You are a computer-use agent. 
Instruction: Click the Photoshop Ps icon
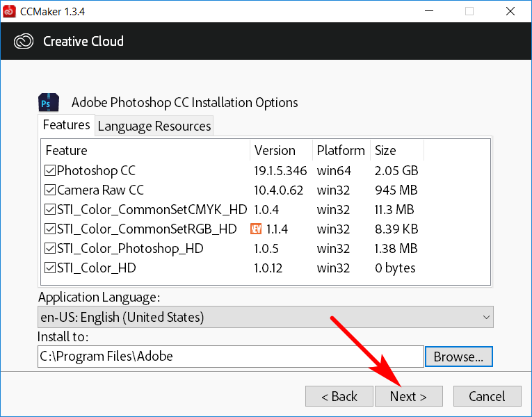(49, 102)
